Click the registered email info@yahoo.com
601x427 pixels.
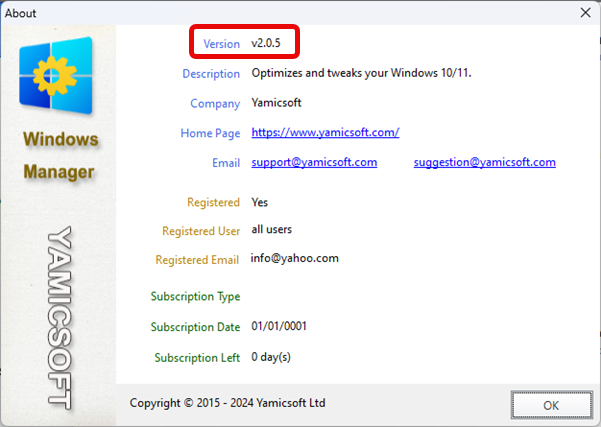click(x=295, y=258)
